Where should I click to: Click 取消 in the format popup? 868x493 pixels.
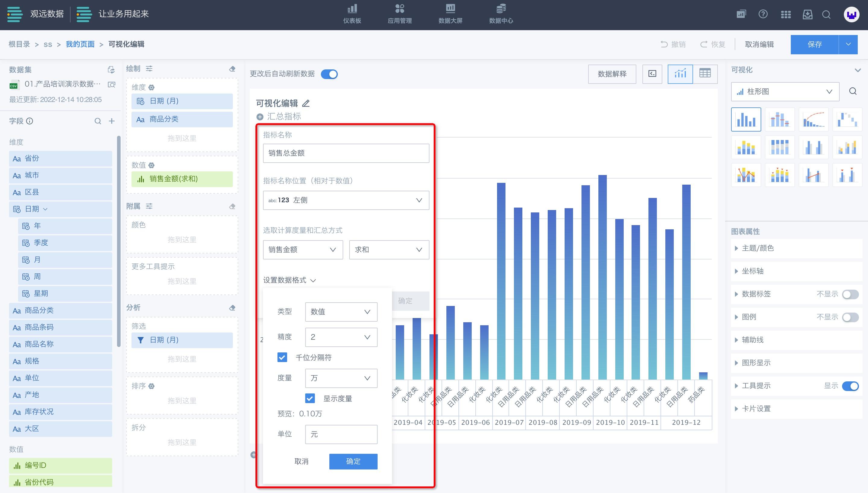301,462
